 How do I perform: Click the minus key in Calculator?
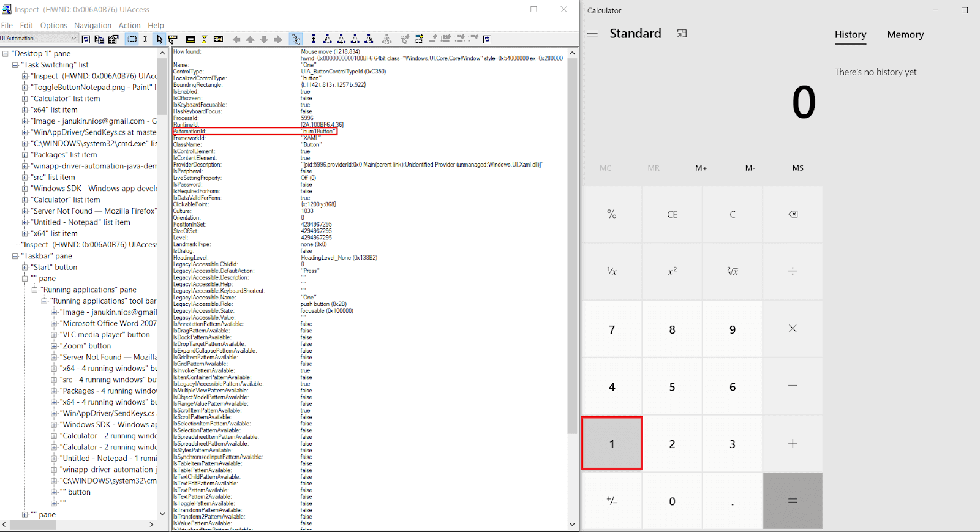pyautogui.click(x=793, y=386)
